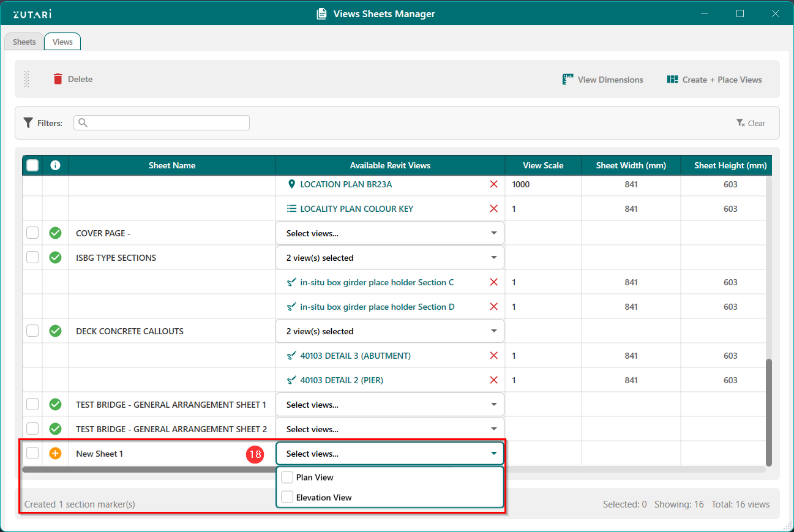Image resolution: width=794 pixels, height=532 pixels.
Task: Click the View Dimensions ruler icon
Action: [568, 80]
